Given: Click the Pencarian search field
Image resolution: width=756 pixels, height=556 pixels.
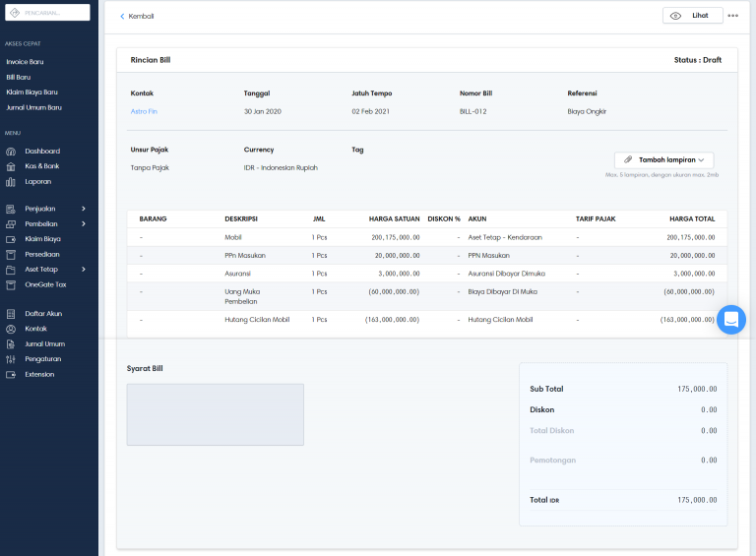Looking at the screenshot, I should click(x=47, y=13).
